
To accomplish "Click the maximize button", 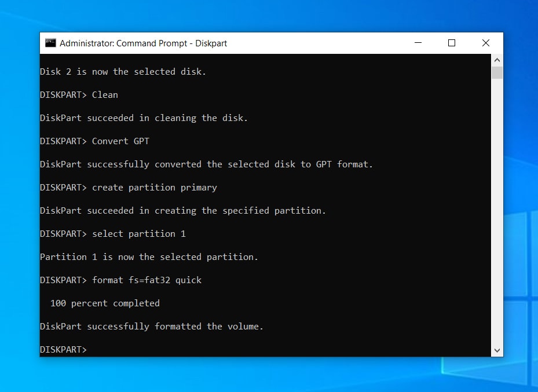I will 451,43.
